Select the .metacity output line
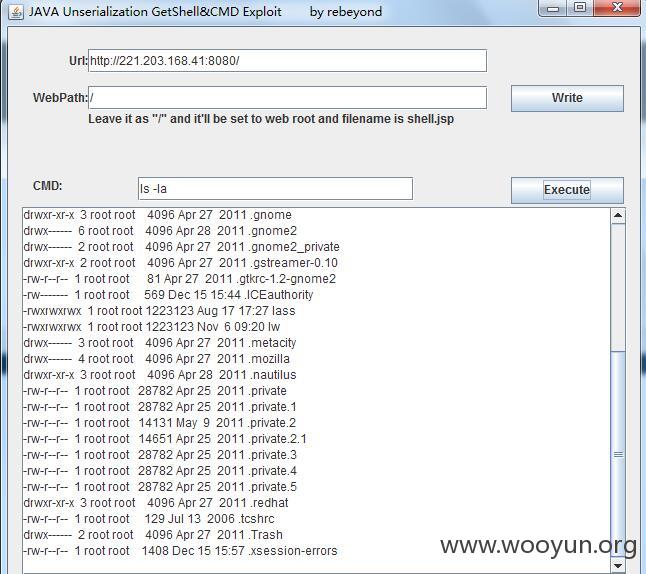The image size is (646, 574). click(x=159, y=343)
